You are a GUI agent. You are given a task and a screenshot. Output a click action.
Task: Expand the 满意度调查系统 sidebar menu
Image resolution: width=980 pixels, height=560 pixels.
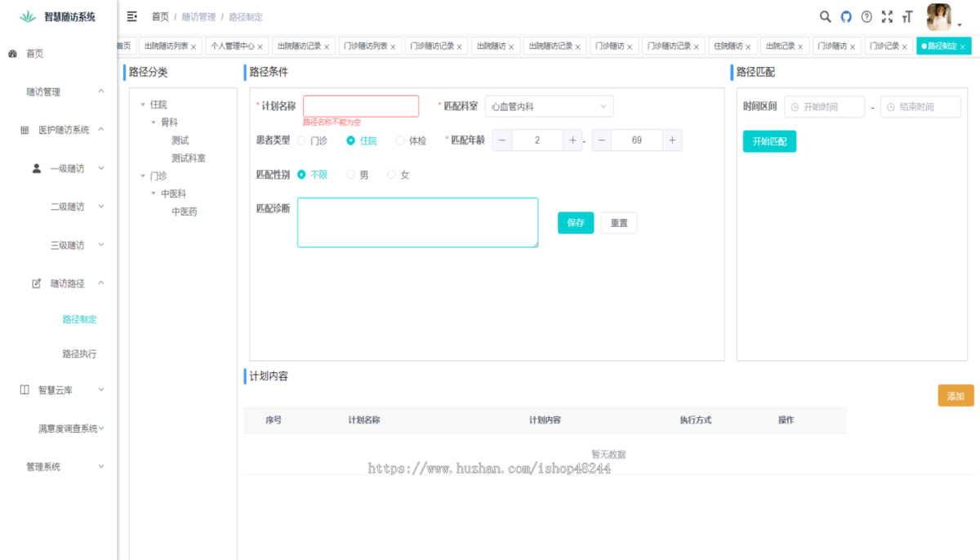pos(102,428)
